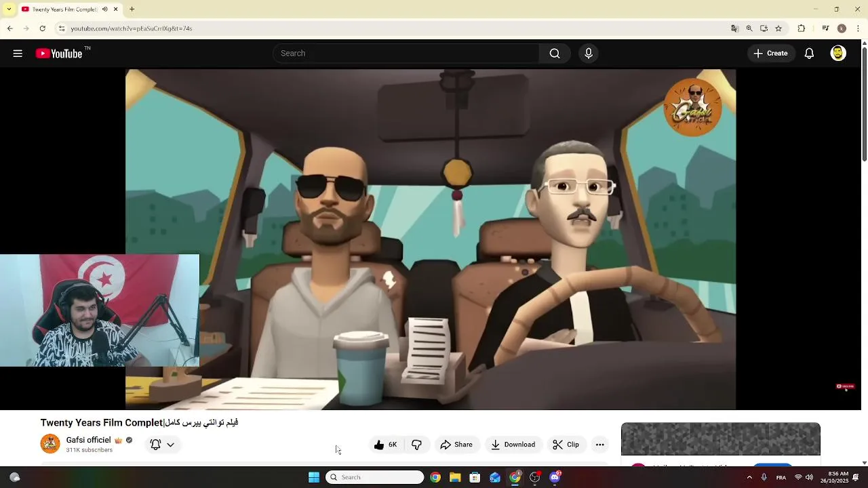Open Discord from the taskbar
868x488 pixels.
click(x=555, y=477)
